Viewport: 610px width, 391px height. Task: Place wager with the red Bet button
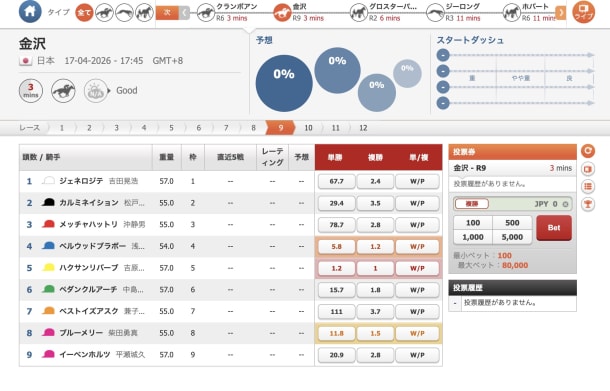pyautogui.click(x=554, y=228)
